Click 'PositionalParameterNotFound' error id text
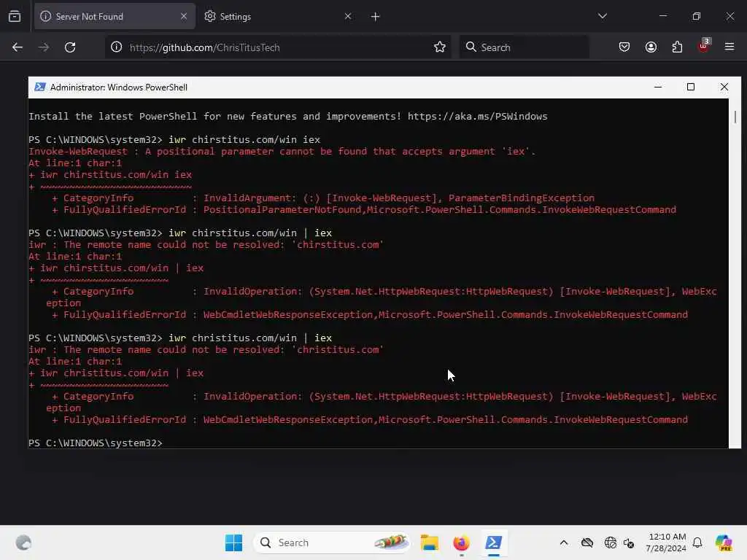The height and width of the screenshot is (560, 747). [282, 209]
